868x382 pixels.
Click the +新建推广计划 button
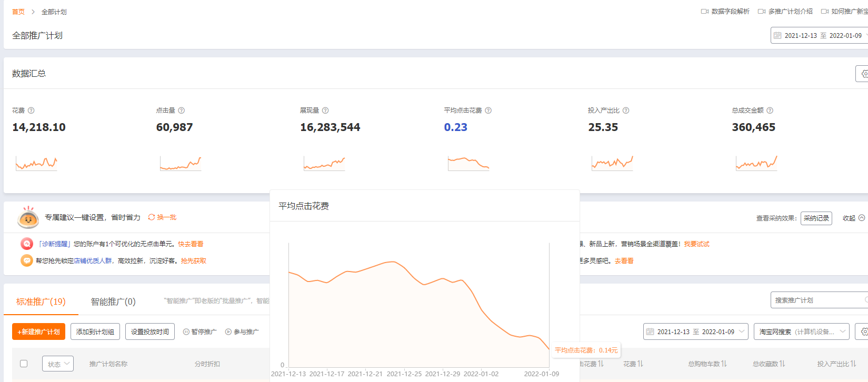click(38, 331)
